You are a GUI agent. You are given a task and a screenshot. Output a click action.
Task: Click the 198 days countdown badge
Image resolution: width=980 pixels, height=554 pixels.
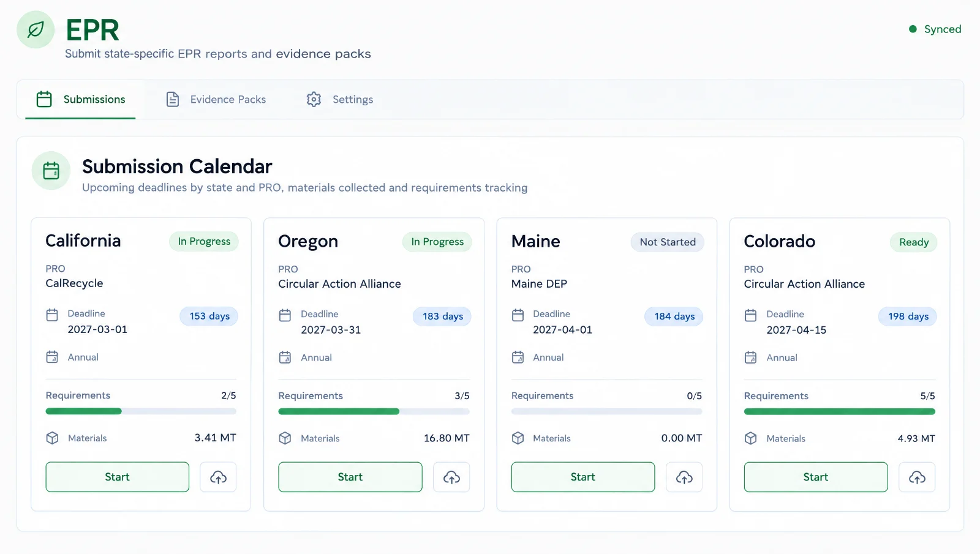pyautogui.click(x=908, y=316)
